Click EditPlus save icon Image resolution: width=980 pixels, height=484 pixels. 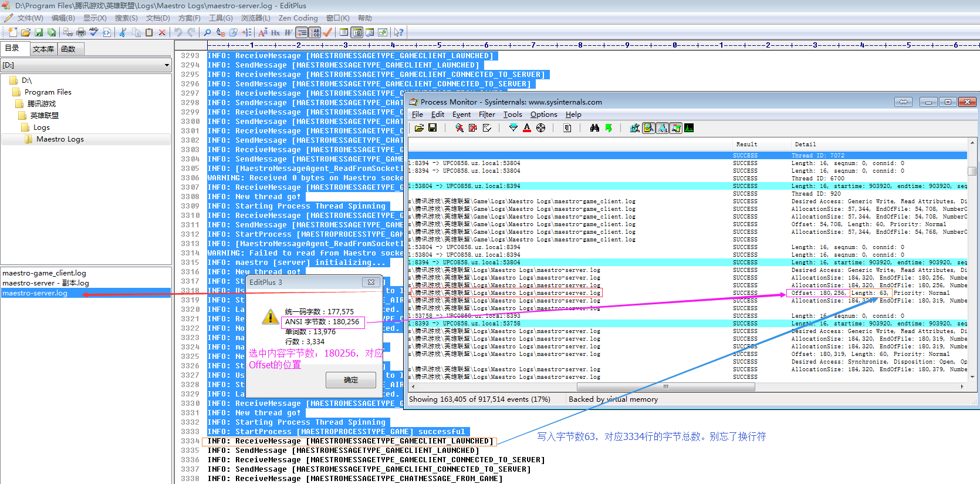[x=39, y=32]
